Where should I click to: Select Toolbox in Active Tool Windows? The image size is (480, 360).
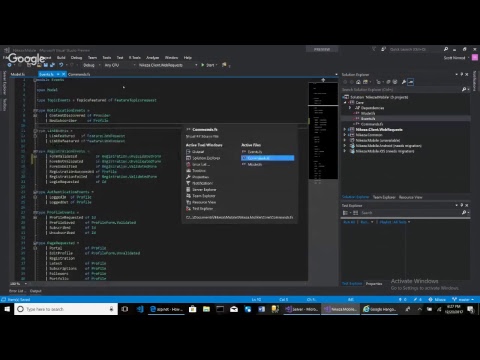(x=199, y=171)
